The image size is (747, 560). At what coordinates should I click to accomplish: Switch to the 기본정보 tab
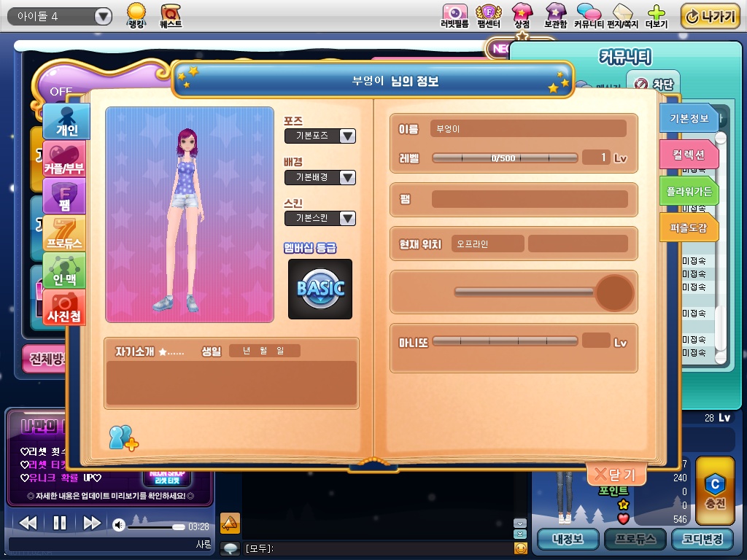[x=689, y=118]
